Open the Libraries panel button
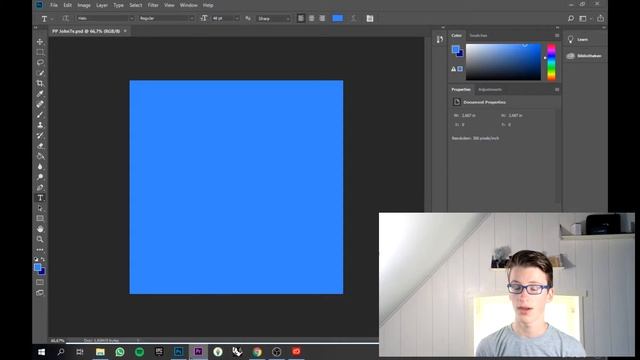 click(584, 56)
